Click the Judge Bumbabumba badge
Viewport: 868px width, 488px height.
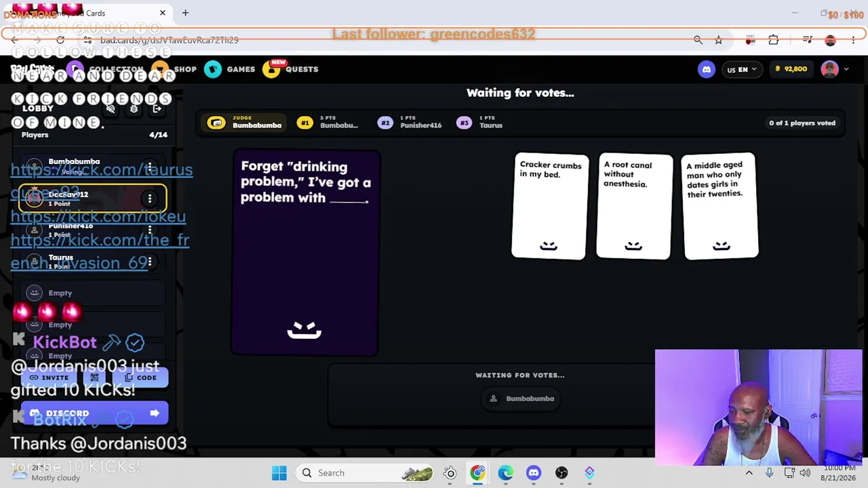pyautogui.click(x=245, y=123)
